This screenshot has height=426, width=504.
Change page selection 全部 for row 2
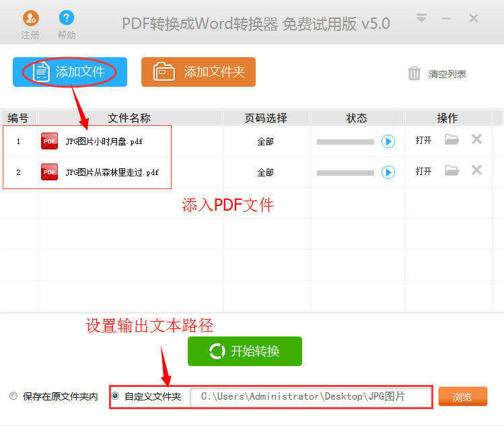266,172
